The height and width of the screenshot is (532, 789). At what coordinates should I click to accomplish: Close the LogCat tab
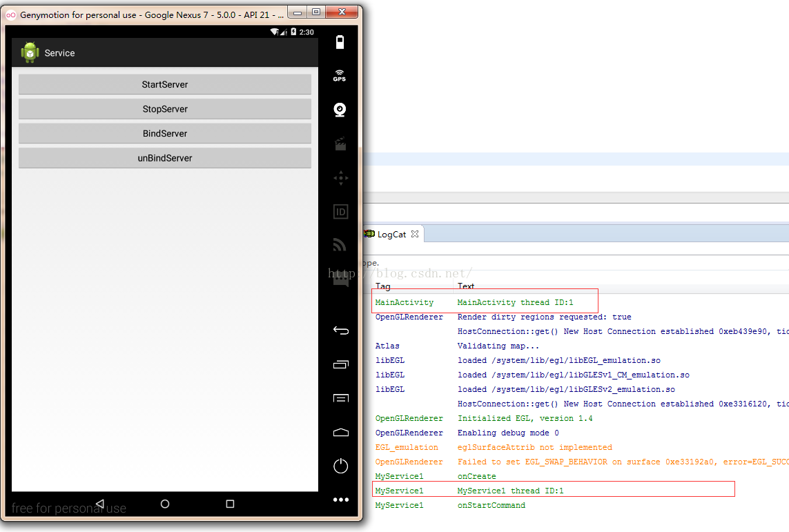click(415, 234)
